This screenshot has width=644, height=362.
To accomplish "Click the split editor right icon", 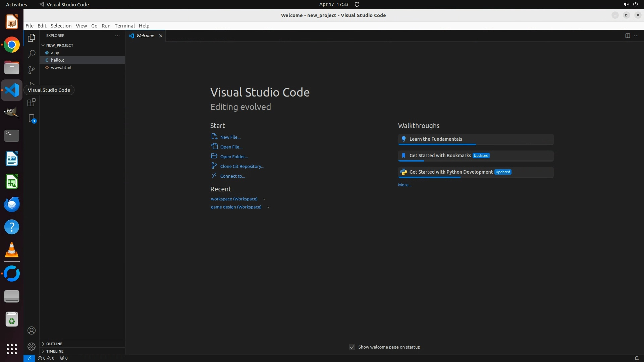I will click(628, 36).
